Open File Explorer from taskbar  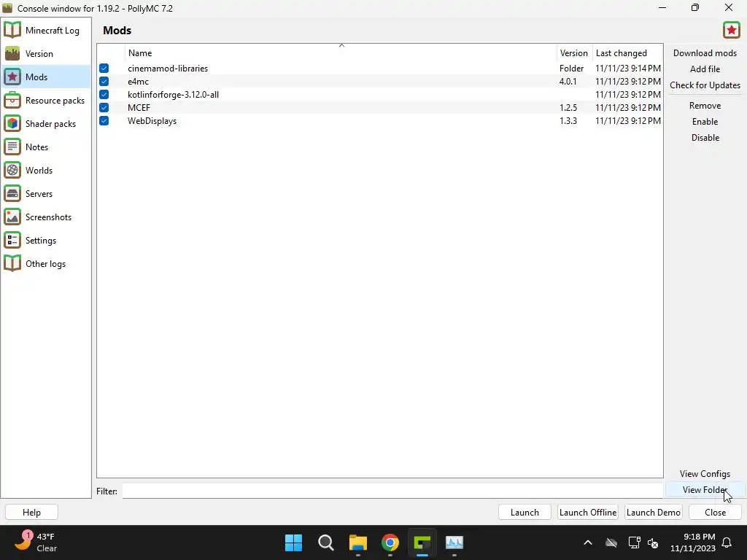click(x=357, y=542)
